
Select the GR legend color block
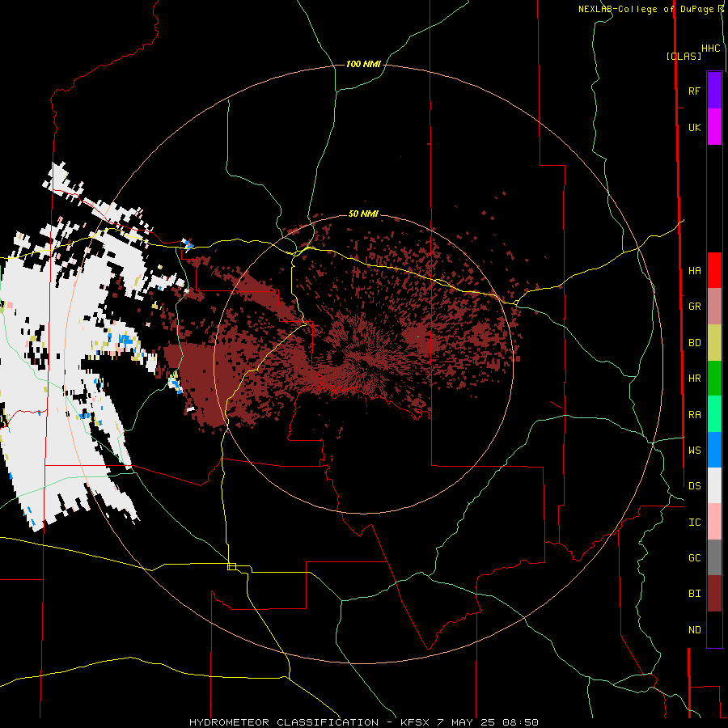coord(714,307)
